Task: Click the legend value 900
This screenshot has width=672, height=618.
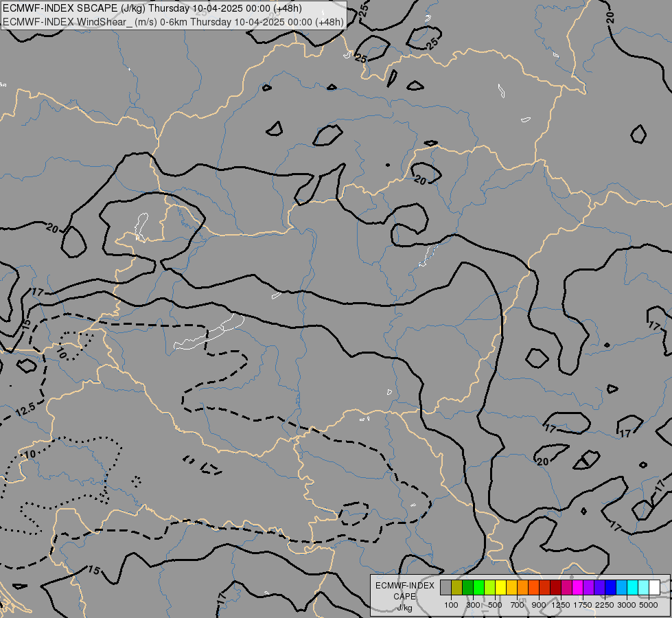Action: pyautogui.click(x=539, y=605)
